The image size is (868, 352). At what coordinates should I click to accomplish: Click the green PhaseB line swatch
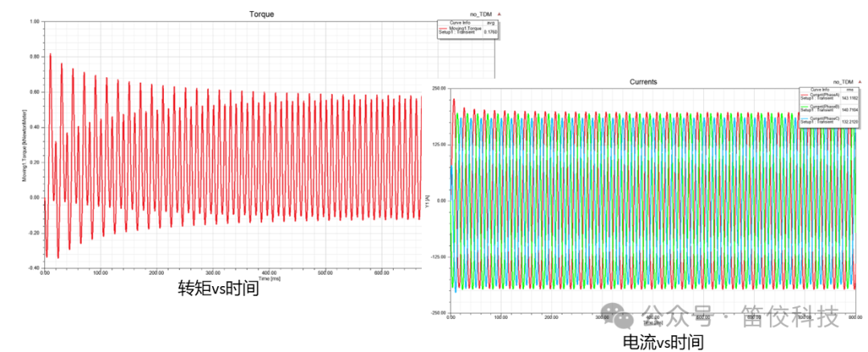coord(805,106)
